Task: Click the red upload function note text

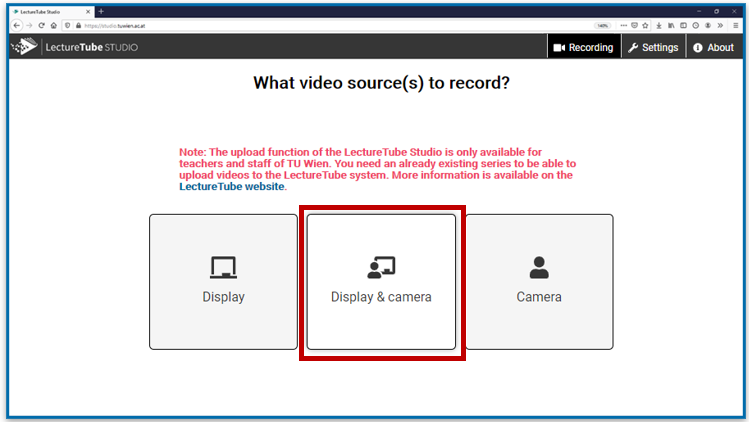Action: click(377, 169)
